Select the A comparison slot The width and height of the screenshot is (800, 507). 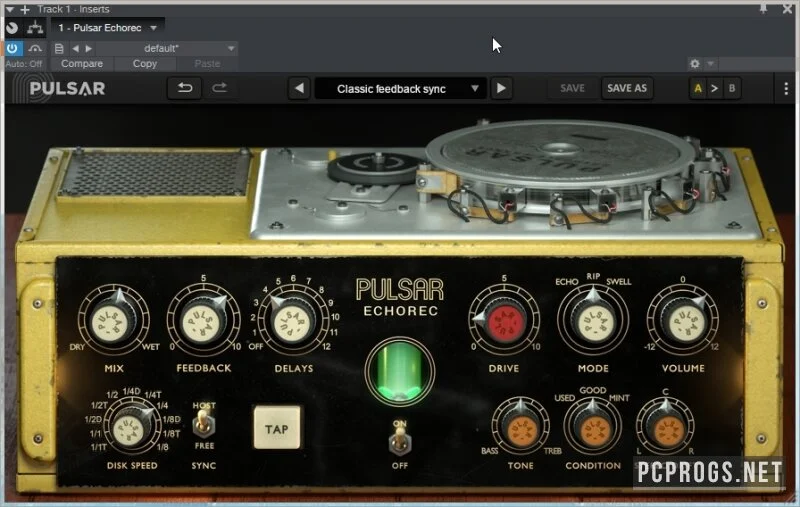click(x=698, y=88)
